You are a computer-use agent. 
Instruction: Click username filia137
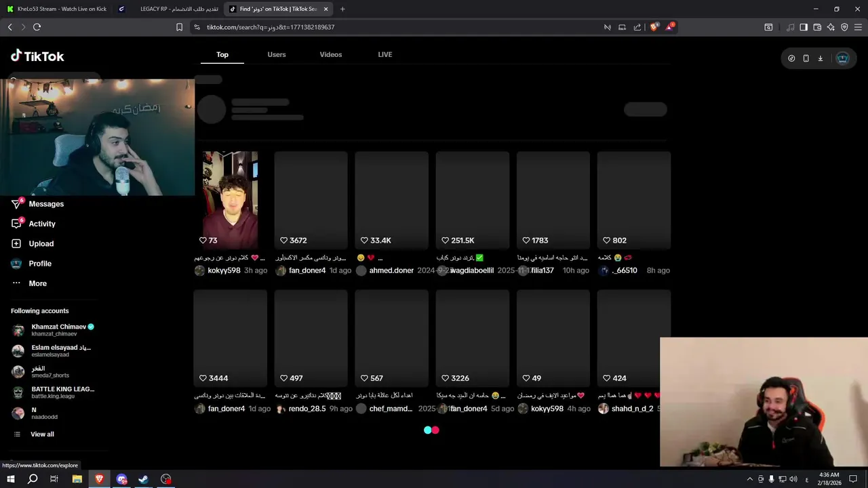[542, 270]
